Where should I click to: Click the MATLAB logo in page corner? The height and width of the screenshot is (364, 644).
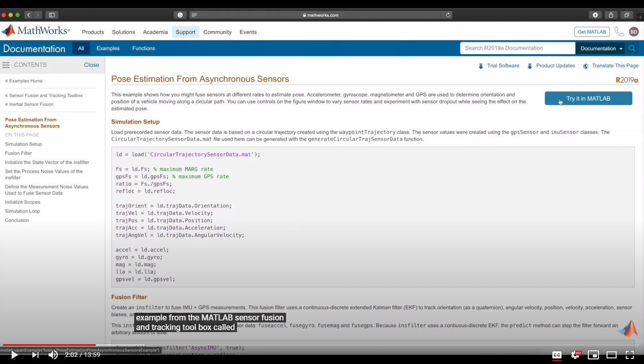point(628,329)
